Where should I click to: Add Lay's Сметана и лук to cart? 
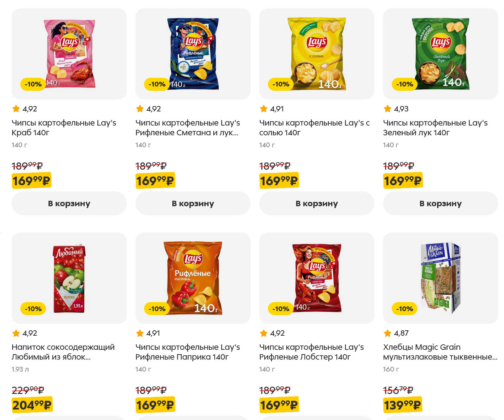pyautogui.click(x=193, y=204)
